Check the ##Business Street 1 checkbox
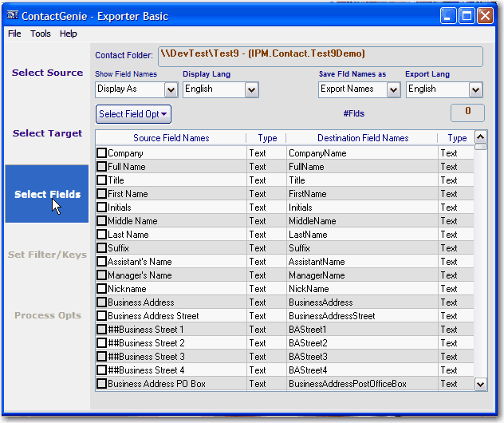Image resolution: width=504 pixels, height=423 pixels. click(x=102, y=329)
